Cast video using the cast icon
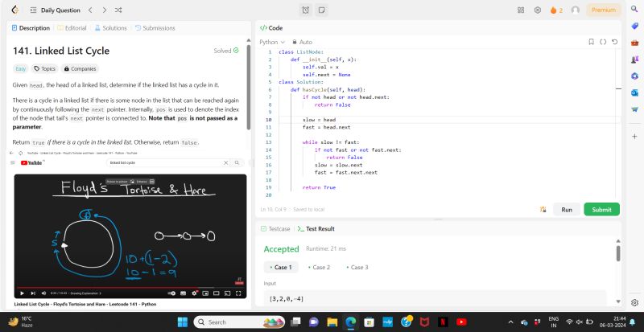The image size is (644, 332). click(x=227, y=293)
